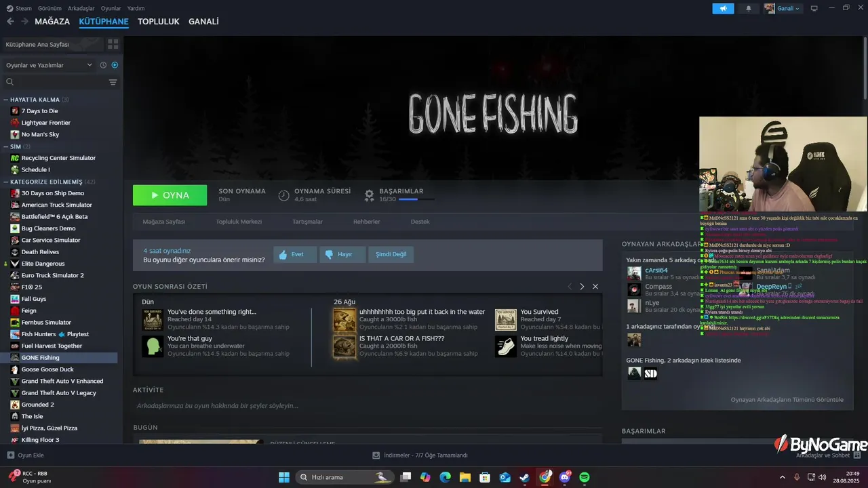Toggle the ready-to-play filter

tap(115, 65)
